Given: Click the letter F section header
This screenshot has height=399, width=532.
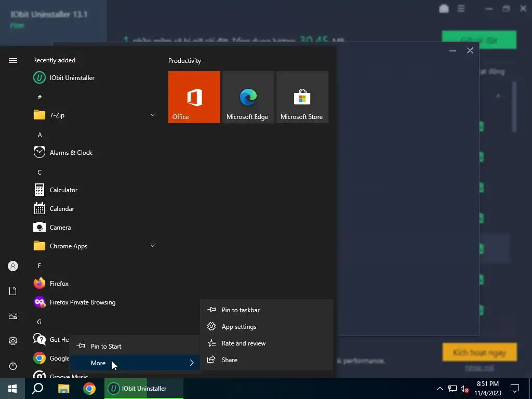Looking at the screenshot, I should click(39, 265).
